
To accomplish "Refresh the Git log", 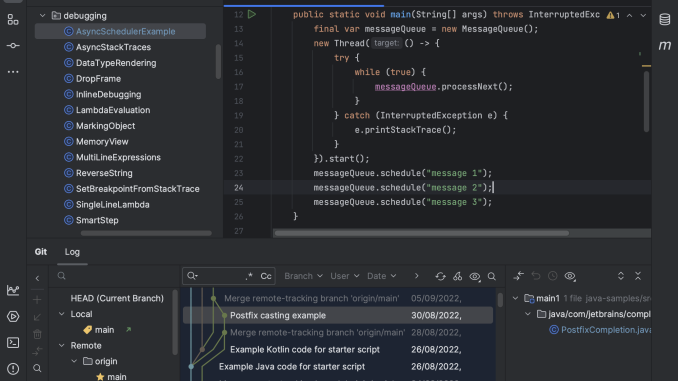I will [440, 276].
